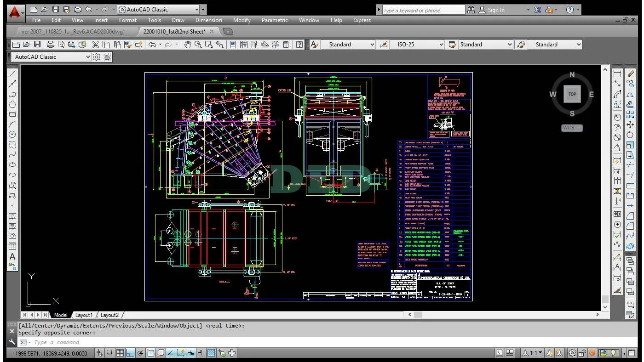This screenshot has height=362, width=644.
Task: Toggle Snap Mode in status bar
Action: click(109, 353)
